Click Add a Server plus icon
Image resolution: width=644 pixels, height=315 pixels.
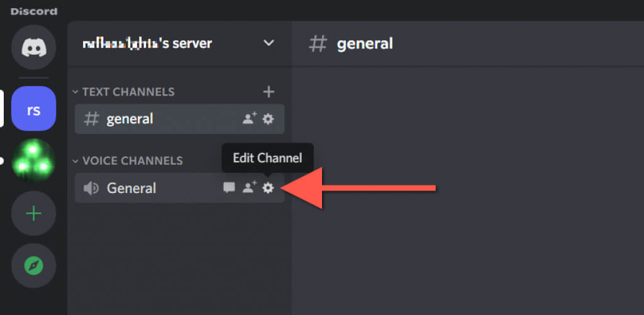point(33,214)
